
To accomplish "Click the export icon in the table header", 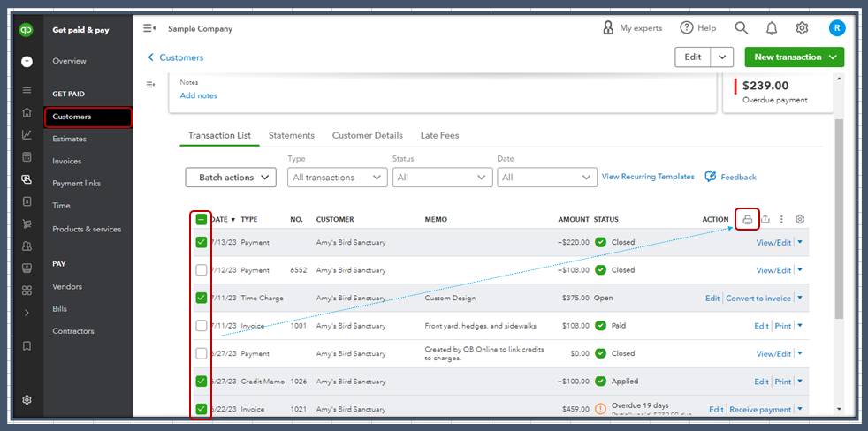I will pyautogui.click(x=765, y=219).
